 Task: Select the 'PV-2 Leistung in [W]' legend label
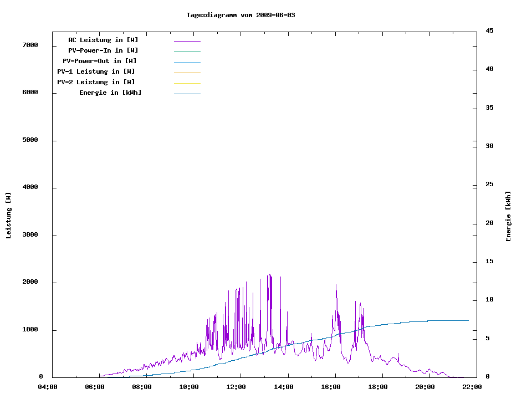click(96, 82)
